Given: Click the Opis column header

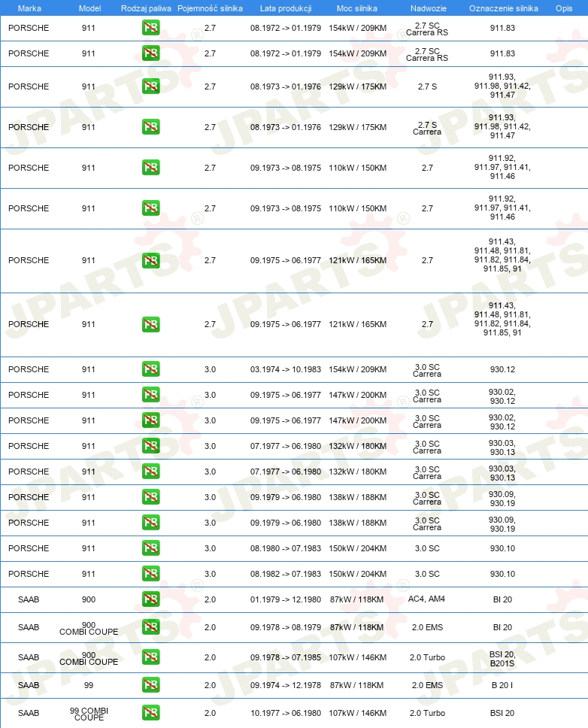Looking at the screenshot, I should pos(564,8).
